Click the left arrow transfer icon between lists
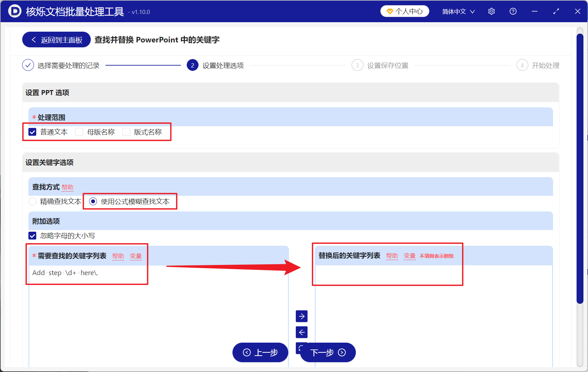 click(x=301, y=332)
